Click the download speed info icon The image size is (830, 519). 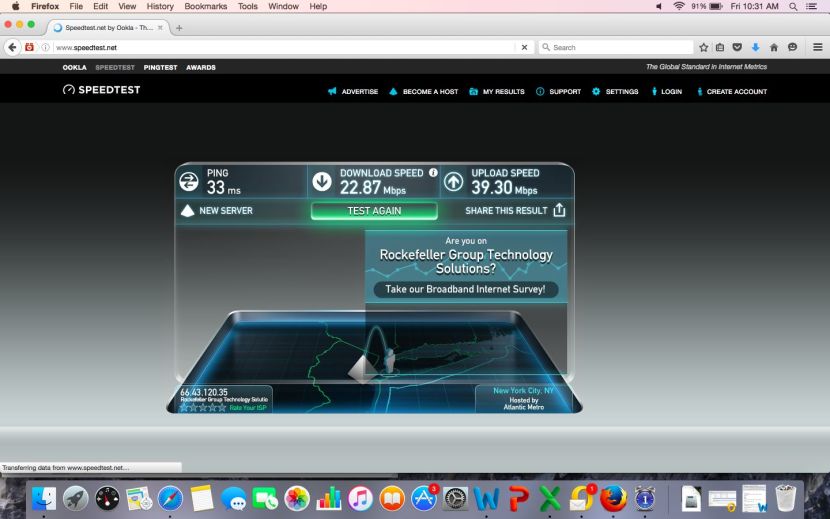tap(433, 172)
